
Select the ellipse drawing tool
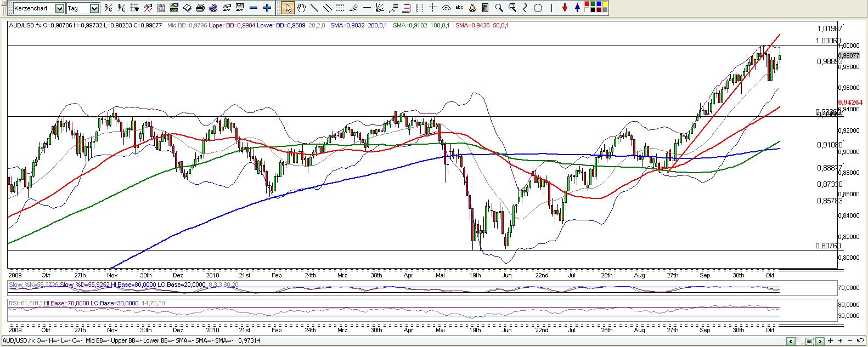click(538, 8)
